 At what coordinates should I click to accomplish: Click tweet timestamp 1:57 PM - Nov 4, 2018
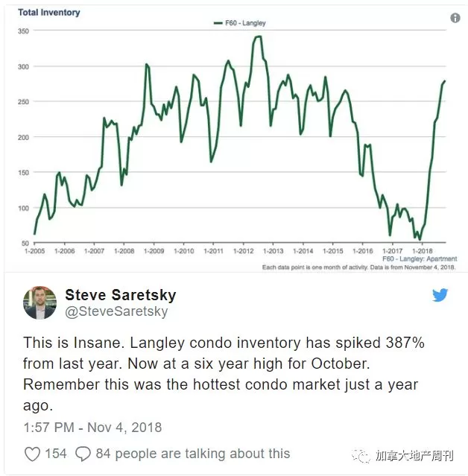pos(92,428)
